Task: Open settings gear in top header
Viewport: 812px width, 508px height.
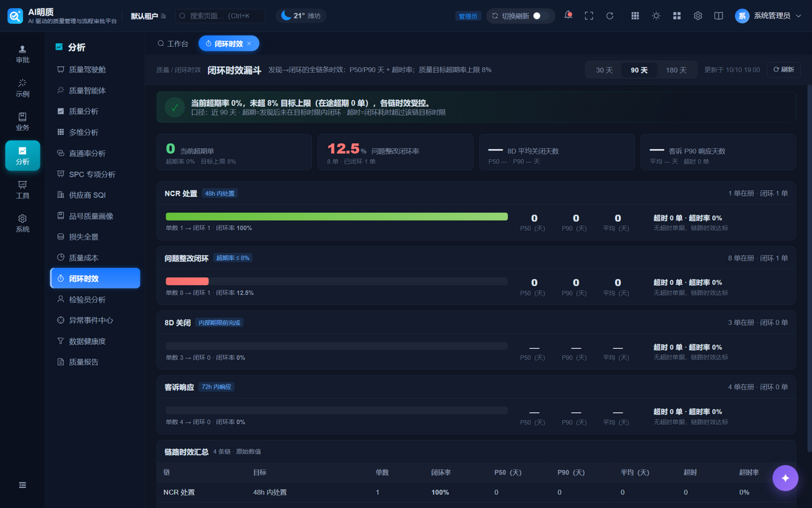Action: pos(698,16)
